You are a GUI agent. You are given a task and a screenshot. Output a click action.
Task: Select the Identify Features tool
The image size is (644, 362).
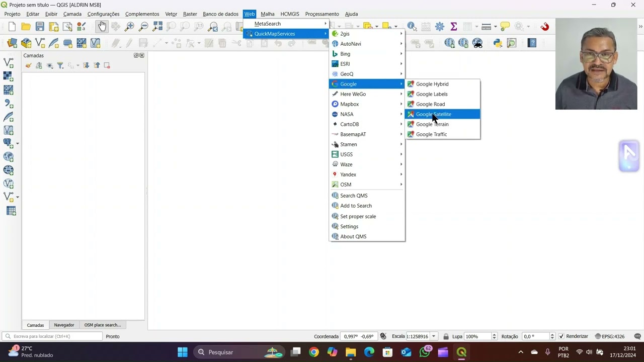(x=412, y=27)
